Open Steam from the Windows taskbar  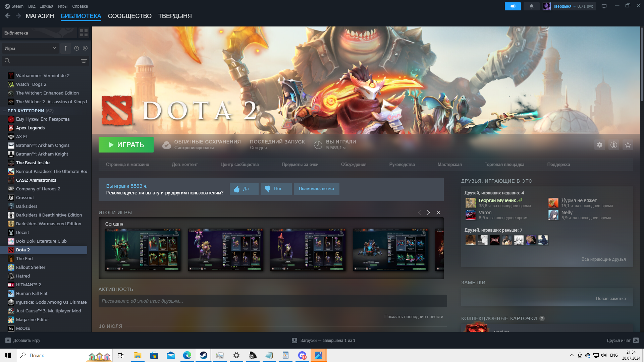pos(203,355)
